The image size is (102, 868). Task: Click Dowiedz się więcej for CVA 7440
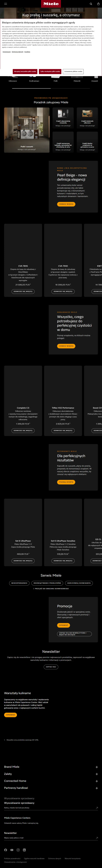(63, 291)
